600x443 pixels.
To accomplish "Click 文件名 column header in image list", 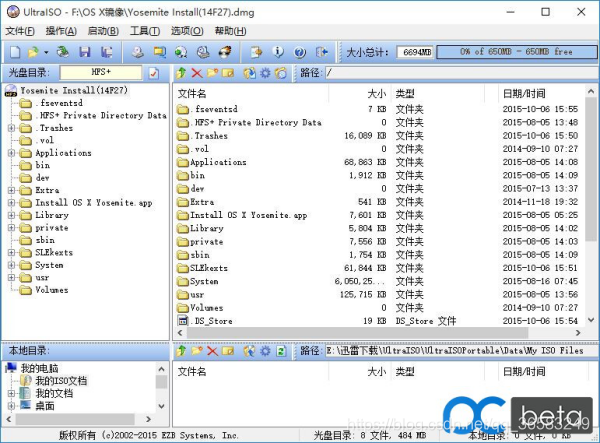I will [x=192, y=93].
